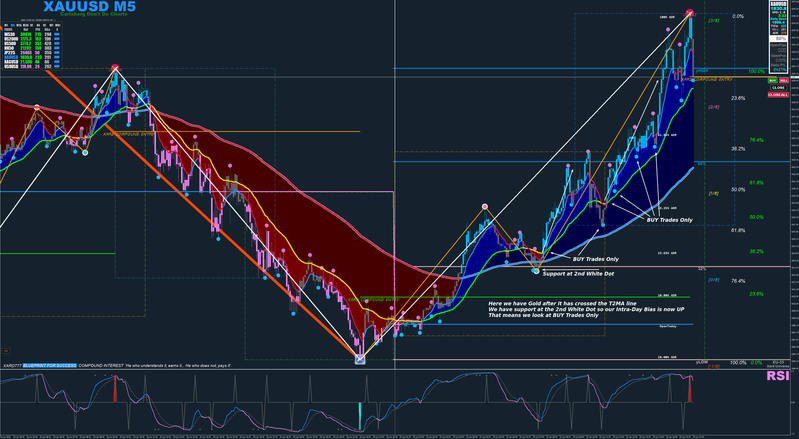Click the 80% value in the info panel
The width and height of the screenshot is (799, 439).
click(x=781, y=38)
